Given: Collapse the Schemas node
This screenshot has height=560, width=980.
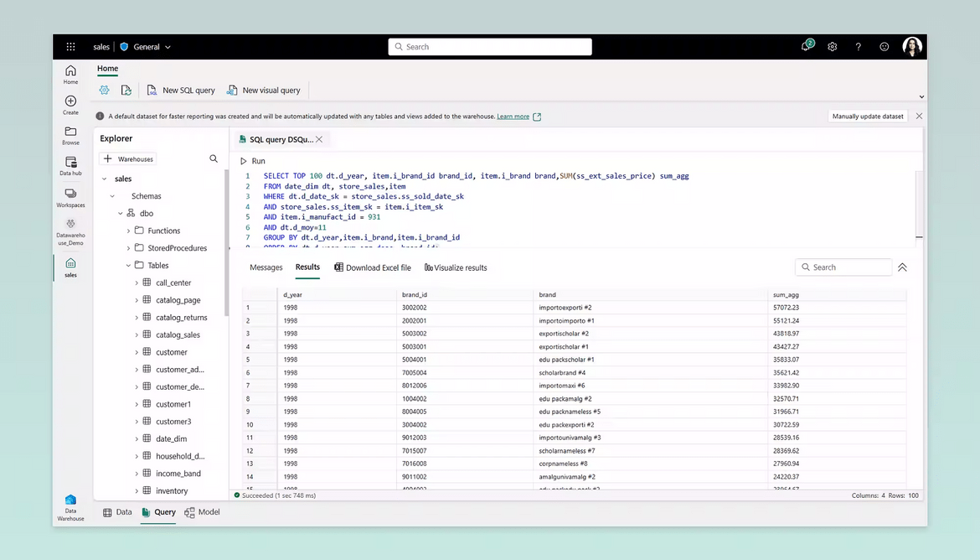Looking at the screenshot, I should coord(112,196).
